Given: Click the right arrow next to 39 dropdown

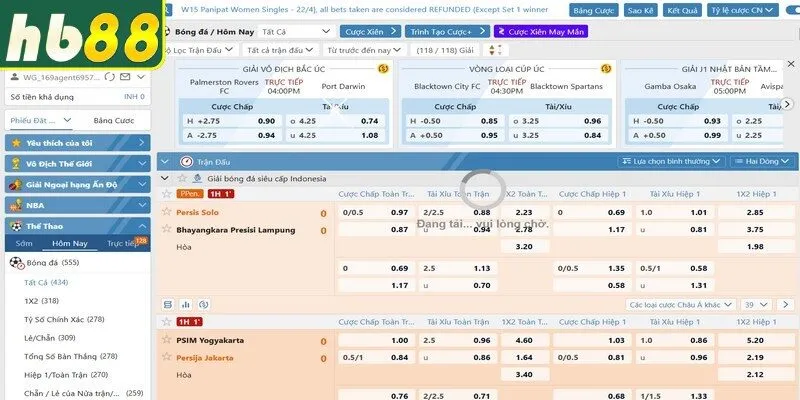Looking at the screenshot, I should [786, 305].
